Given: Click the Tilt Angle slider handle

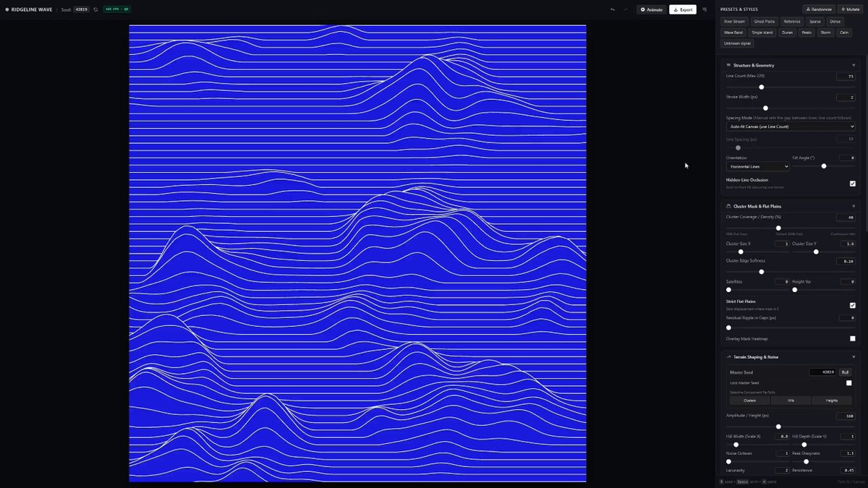Looking at the screenshot, I should [824, 166].
